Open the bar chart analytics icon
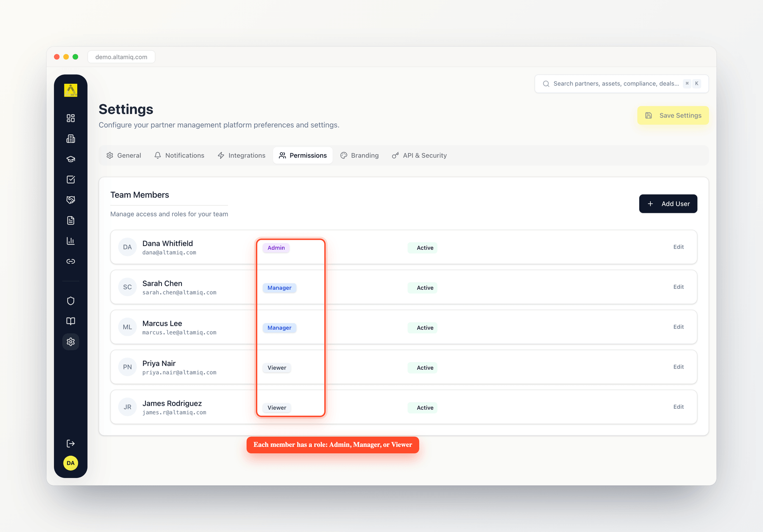Viewport: 763px width, 532px height. 71,241
